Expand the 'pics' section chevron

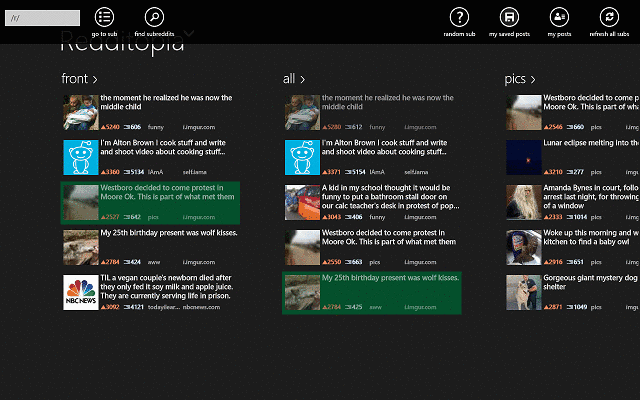[533, 79]
